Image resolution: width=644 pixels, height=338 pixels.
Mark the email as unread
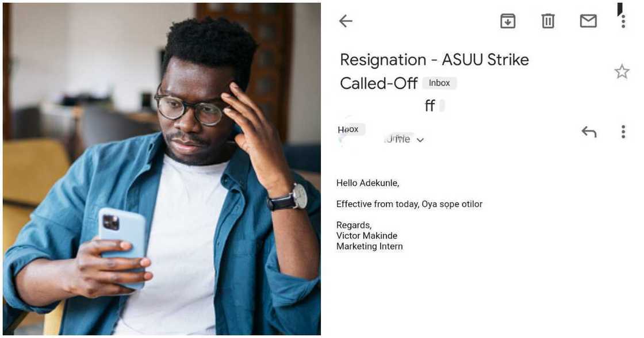tap(588, 21)
